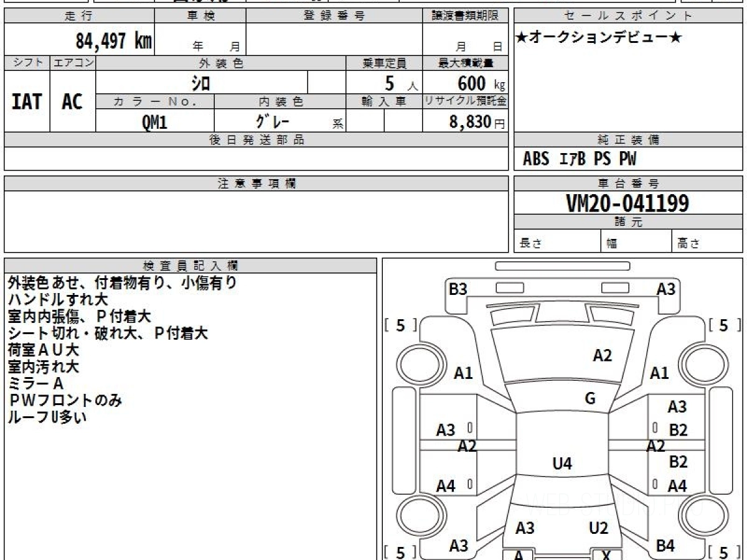Click the B3 mark on the front bumper

[x=458, y=289]
